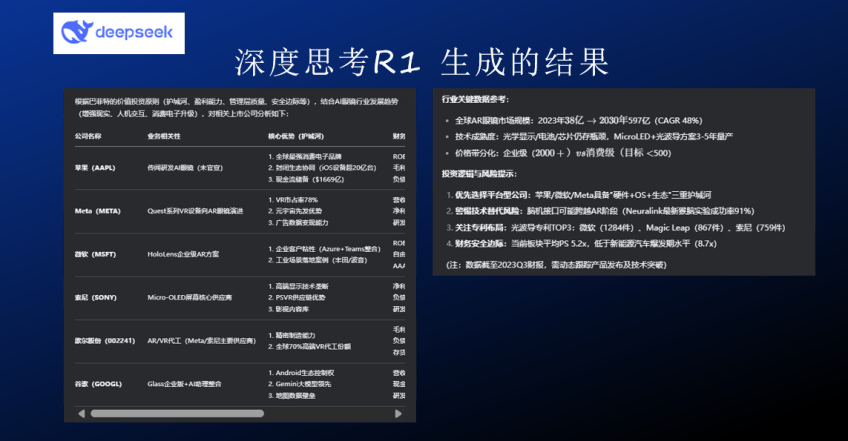Click the 'Glass企业版+AI助理整合' cell

(x=184, y=384)
